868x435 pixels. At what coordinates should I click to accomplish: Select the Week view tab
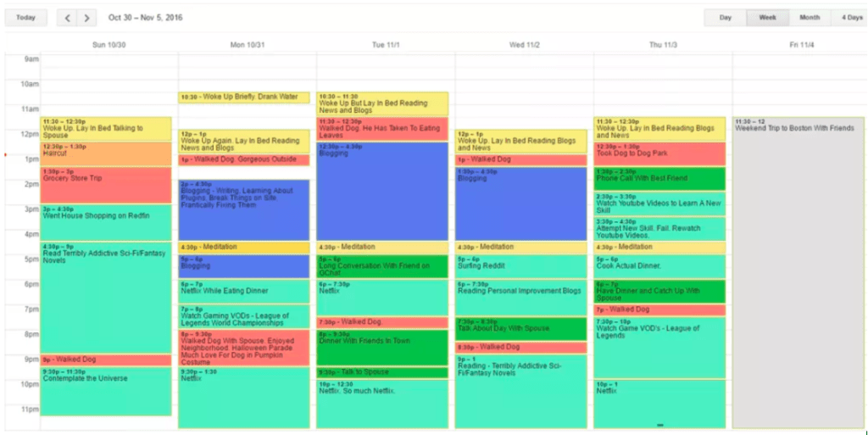[767, 18]
